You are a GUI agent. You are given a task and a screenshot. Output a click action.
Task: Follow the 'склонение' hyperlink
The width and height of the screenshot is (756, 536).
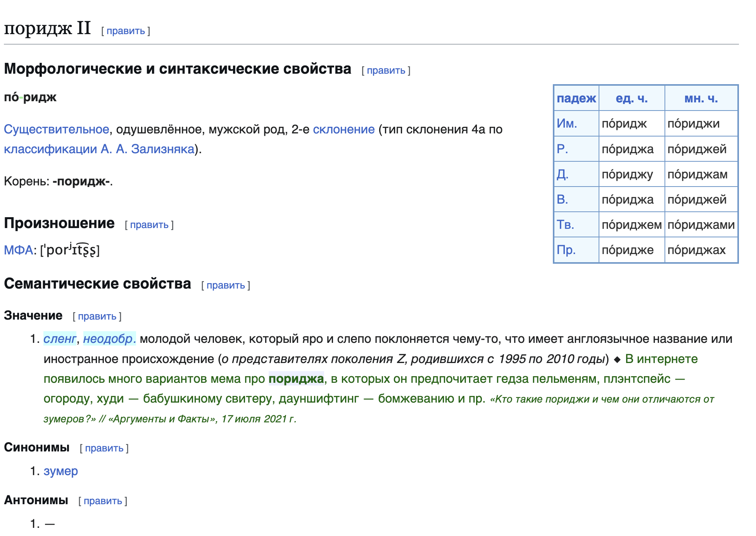click(343, 130)
